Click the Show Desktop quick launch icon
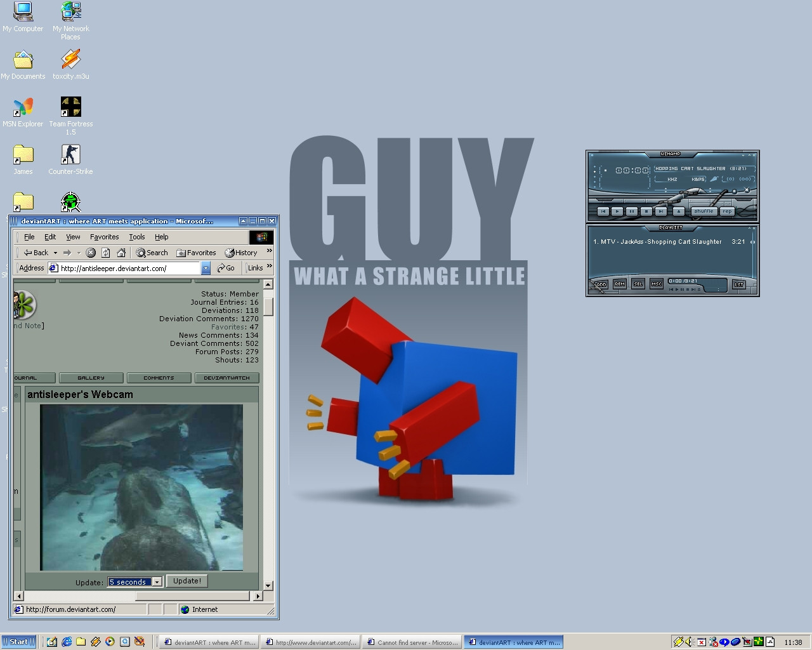Viewport: 812px width, 650px height. 51,642
